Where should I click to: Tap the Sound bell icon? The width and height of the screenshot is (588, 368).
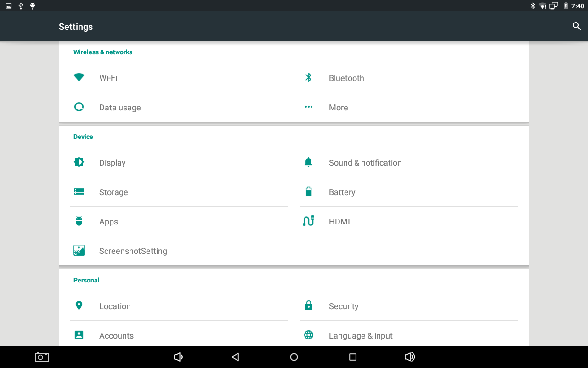click(x=309, y=162)
